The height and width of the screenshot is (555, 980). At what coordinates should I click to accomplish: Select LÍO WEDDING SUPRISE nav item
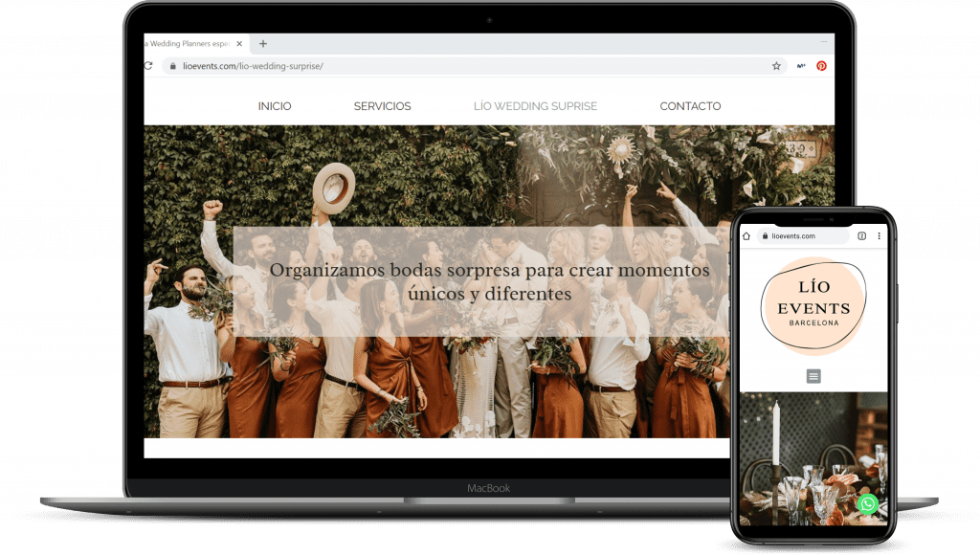point(535,106)
